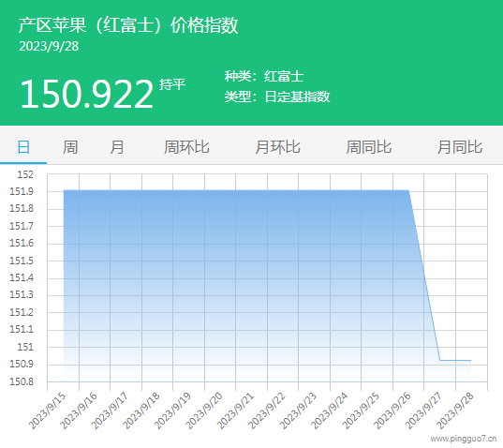Select the 周同比 tab
503x448 pixels.
pos(369,147)
